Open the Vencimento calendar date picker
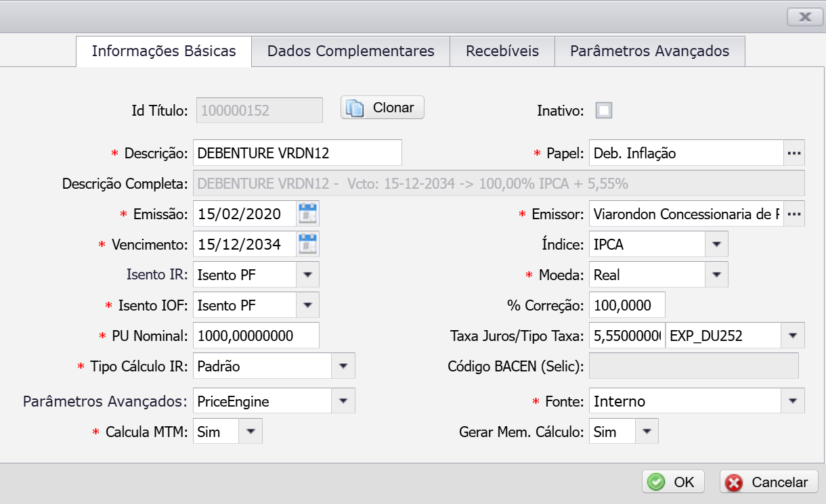 click(308, 245)
